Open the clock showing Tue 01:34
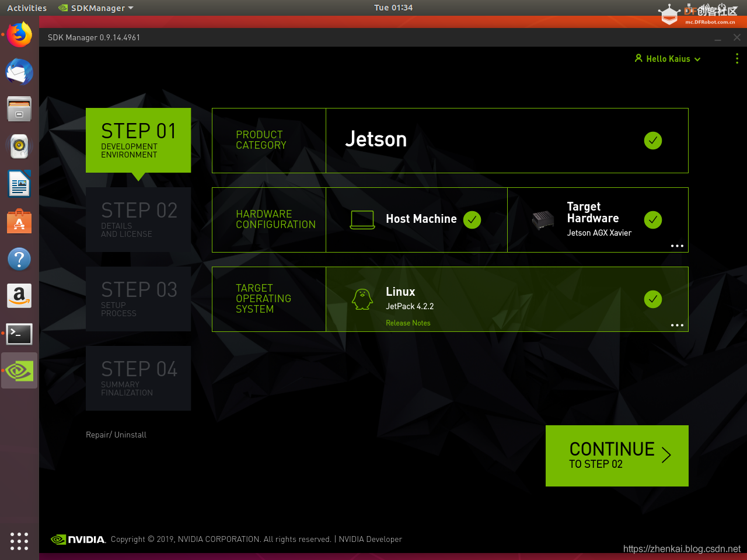Screen dimensions: 747x560 (393, 8)
